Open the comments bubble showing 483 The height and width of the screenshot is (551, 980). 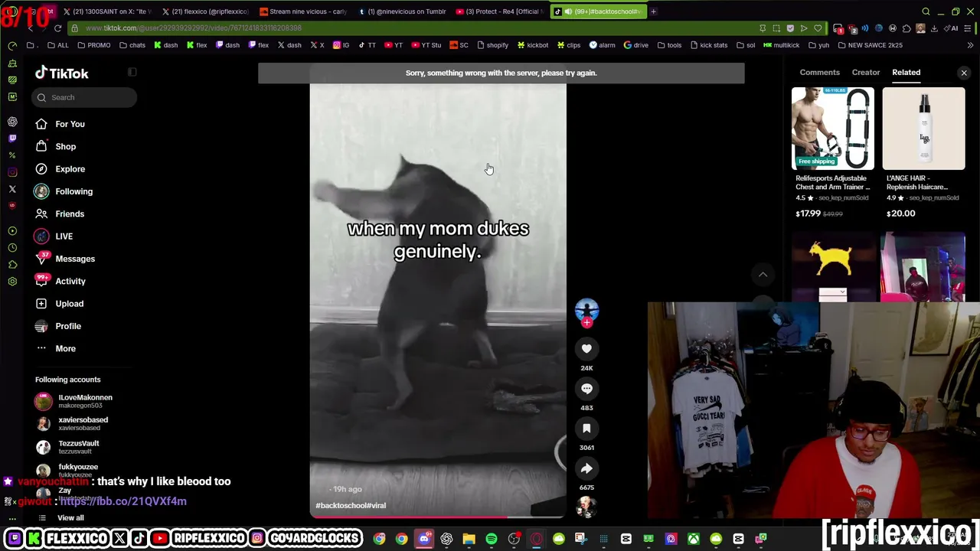[586, 389]
